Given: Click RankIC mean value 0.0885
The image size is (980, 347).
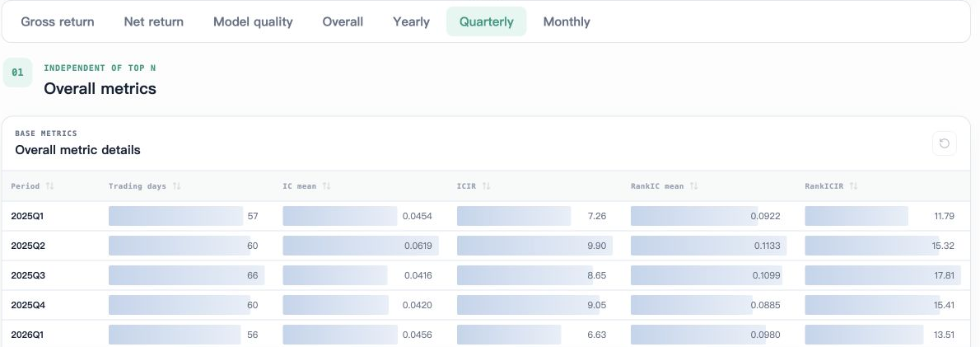Looking at the screenshot, I should coord(766,305).
